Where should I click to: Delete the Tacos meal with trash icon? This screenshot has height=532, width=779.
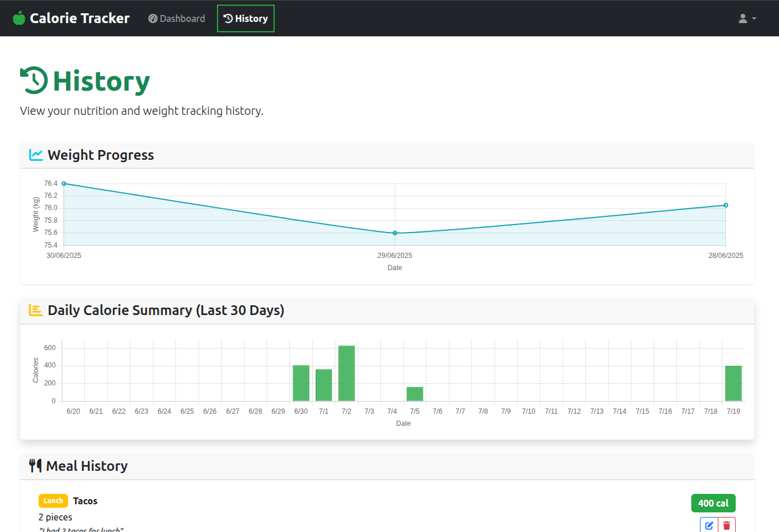tap(727, 525)
